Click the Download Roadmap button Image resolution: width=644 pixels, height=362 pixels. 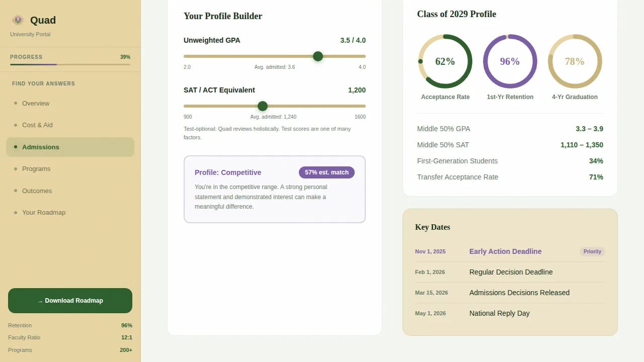[70, 301]
